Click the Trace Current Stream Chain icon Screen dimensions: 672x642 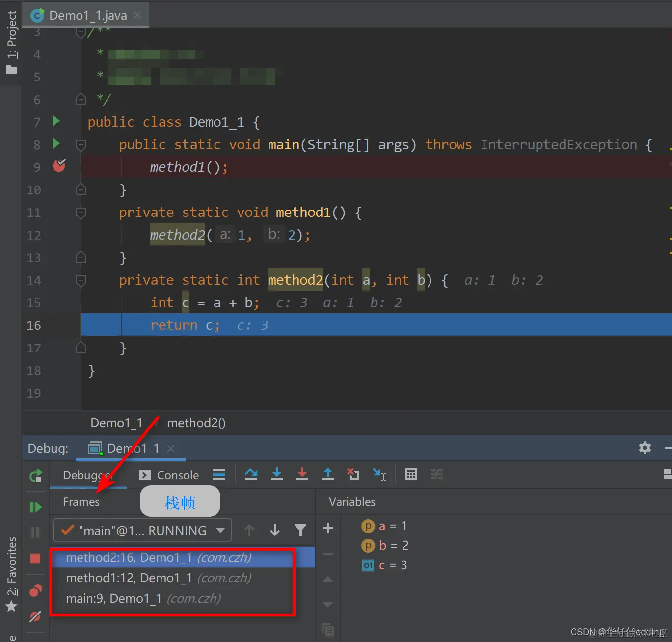coord(437,474)
